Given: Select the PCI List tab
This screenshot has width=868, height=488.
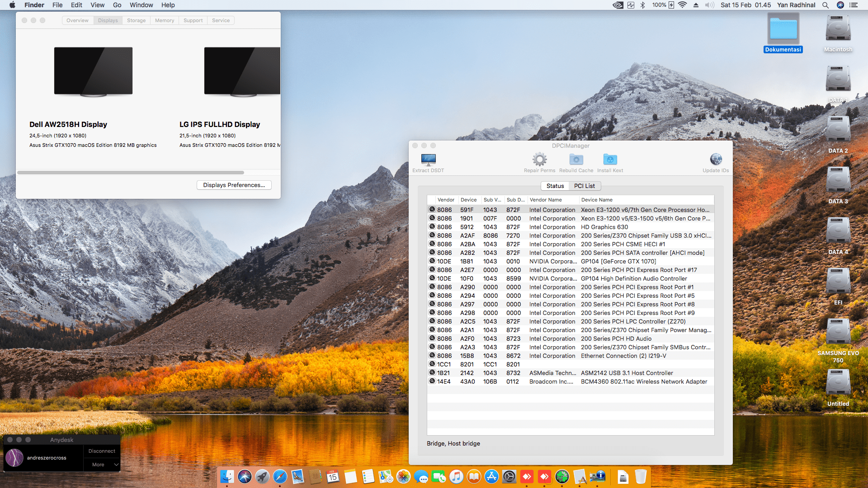Looking at the screenshot, I should pyautogui.click(x=584, y=186).
